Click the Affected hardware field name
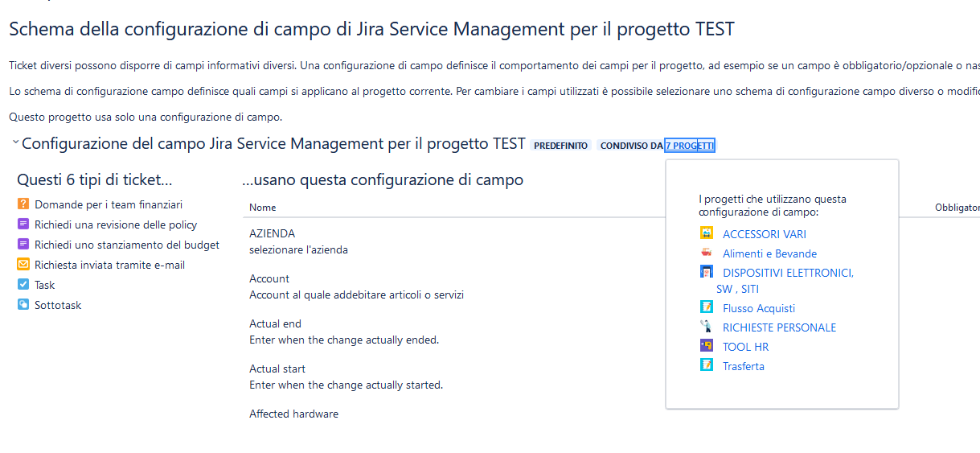The height and width of the screenshot is (453, 980). pos(294,414)
